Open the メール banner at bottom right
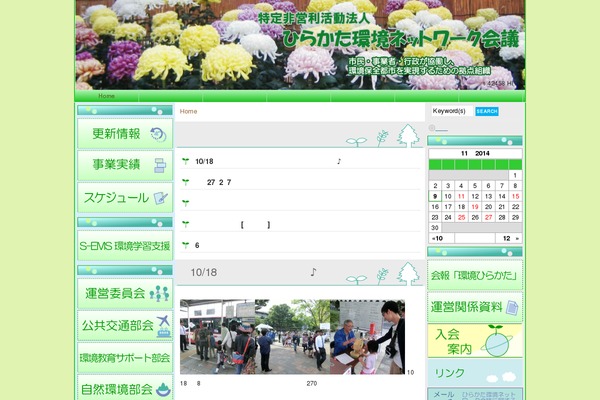 (x=474, y=394)
